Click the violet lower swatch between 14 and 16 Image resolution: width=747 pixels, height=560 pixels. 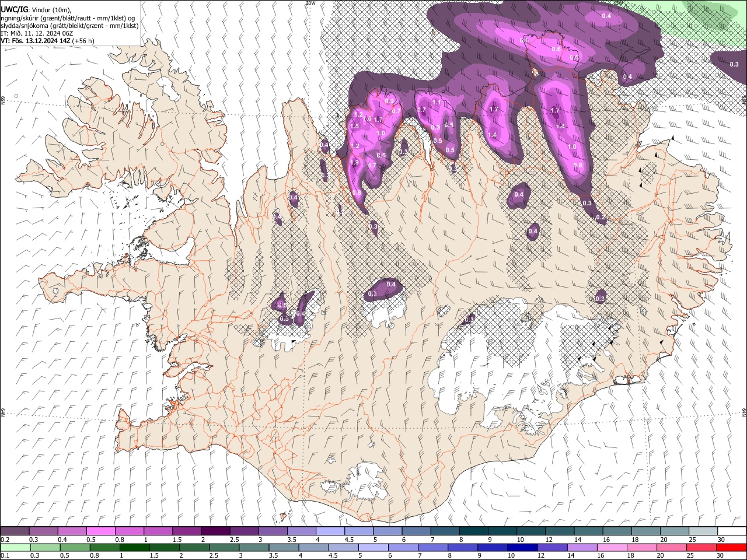pos(582,547)
